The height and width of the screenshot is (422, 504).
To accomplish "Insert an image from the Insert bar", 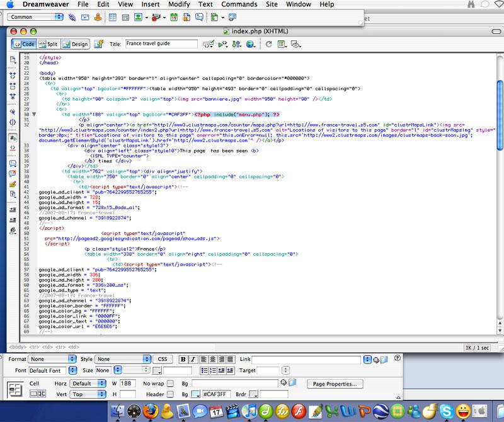I will click(138, 17).
